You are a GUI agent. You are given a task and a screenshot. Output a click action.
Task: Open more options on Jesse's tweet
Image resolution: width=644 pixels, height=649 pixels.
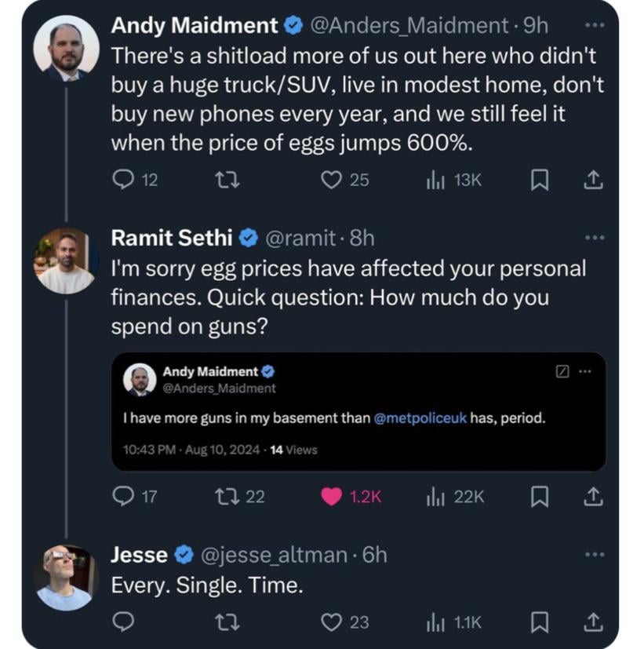[595, 555]
